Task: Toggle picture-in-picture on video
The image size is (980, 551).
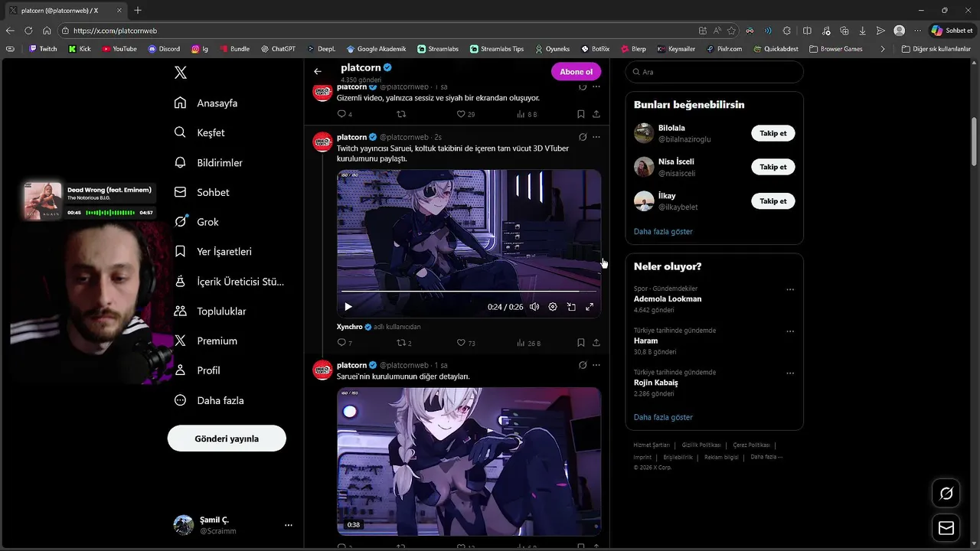Action: [x=571, y=307]
